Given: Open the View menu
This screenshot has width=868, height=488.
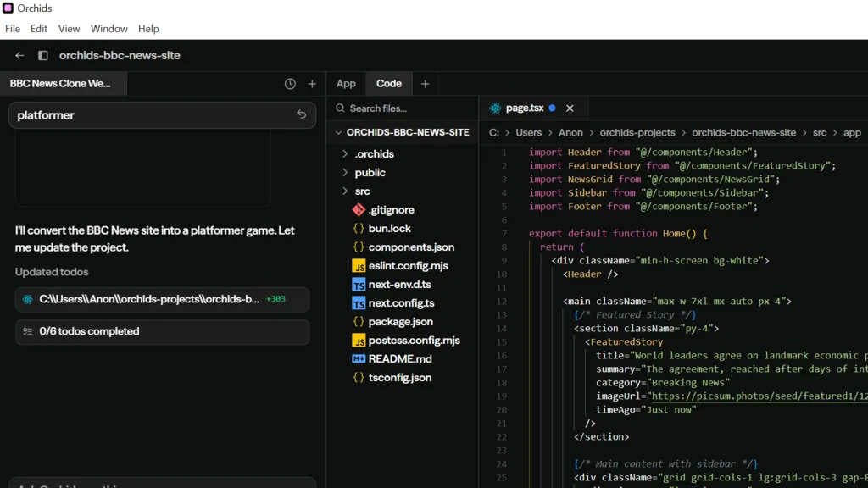Looking at the screenshot, I should pyautogui.click(x=69, y=28).
